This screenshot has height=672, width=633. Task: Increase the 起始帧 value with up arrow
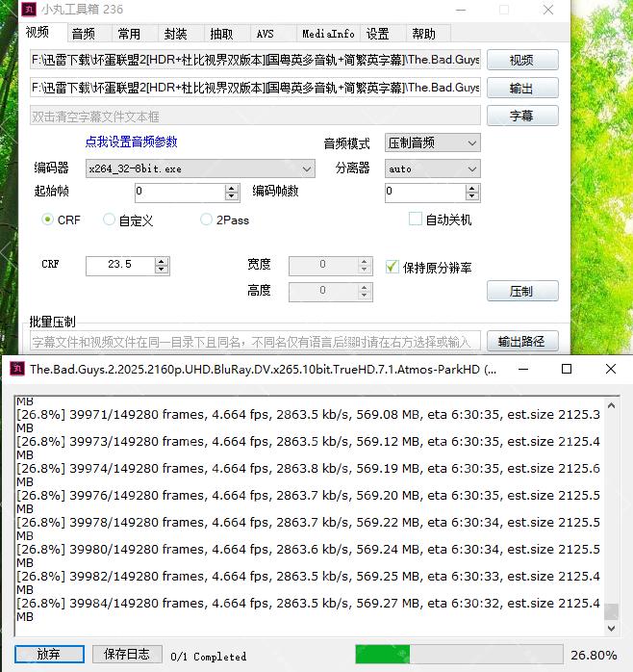tap(232, 188)
